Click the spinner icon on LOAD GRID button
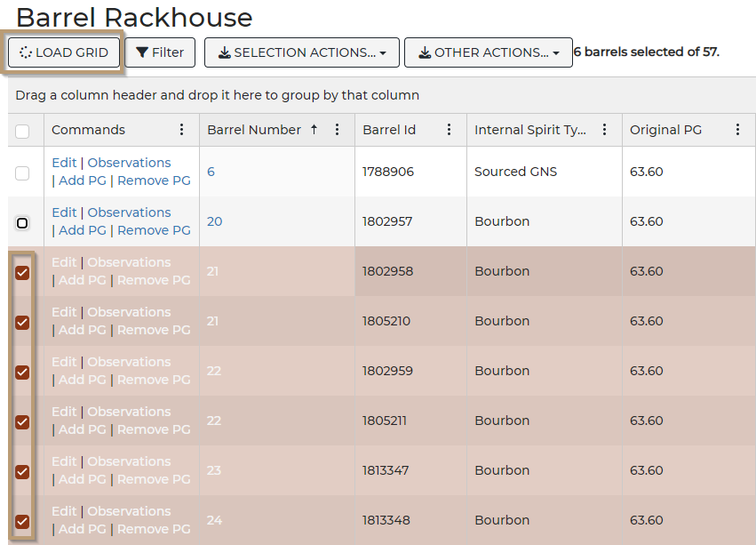Image resolution: width=756 pixels, height=545 pixels. click(x=27, y=52)
